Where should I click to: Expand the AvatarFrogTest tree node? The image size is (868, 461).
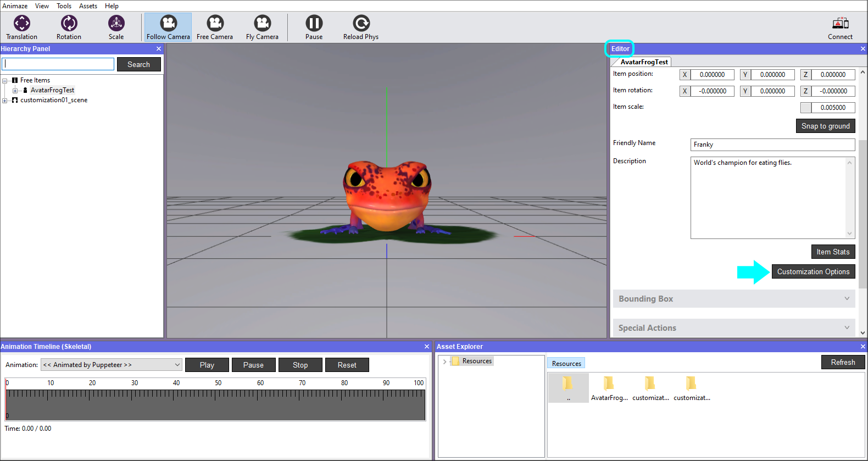15,91
